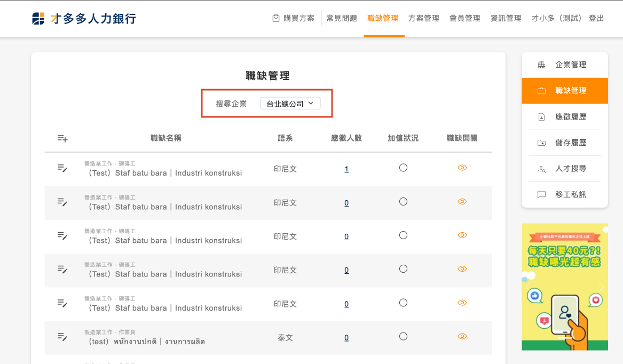
Task: Select the 加值狀況 circle in the first row
Action: (403, 168)
